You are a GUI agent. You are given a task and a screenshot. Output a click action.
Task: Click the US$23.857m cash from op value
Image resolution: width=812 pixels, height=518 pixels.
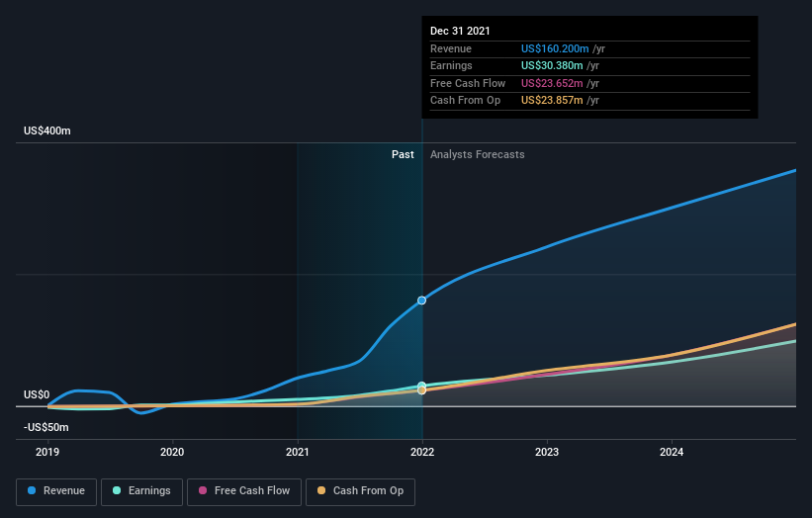point(552,101)
